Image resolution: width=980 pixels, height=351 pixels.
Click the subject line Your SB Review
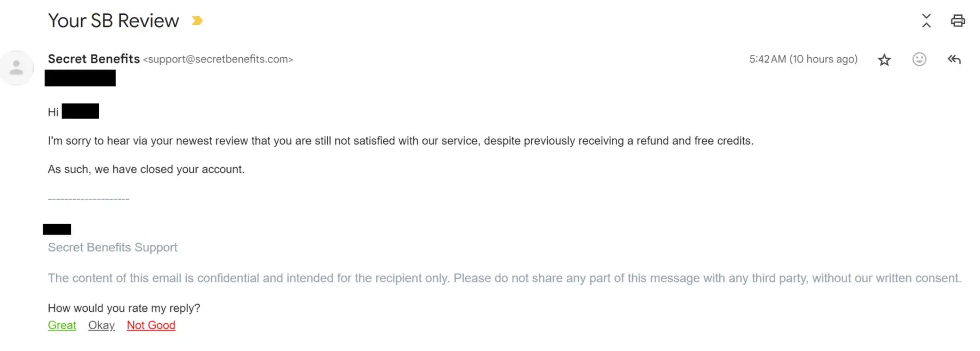(x=113, y=21)
